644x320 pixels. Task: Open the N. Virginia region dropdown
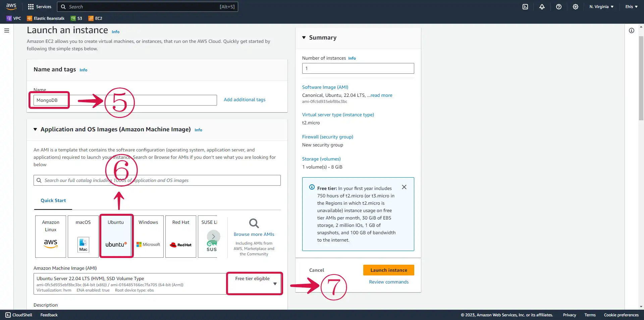click(601, 7)
